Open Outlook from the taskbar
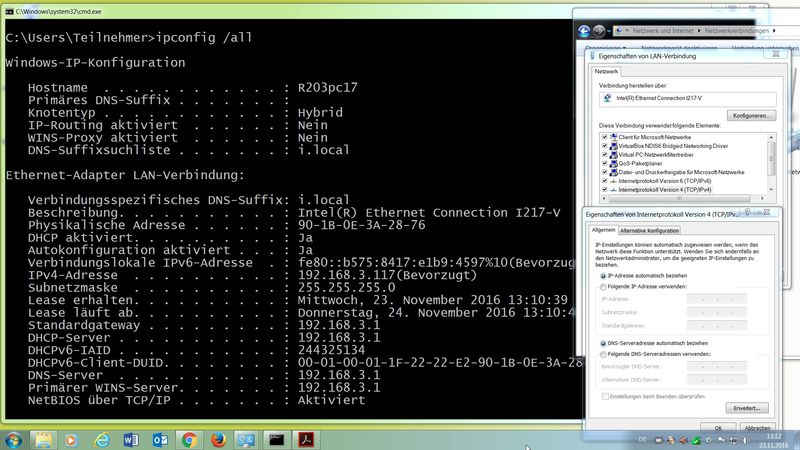 point(160,440)
